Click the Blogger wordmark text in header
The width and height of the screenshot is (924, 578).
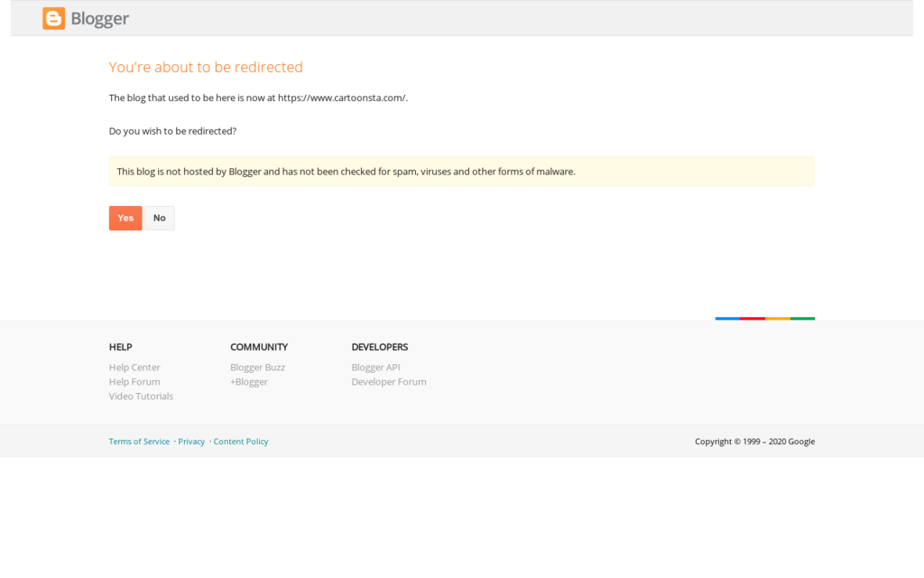100,18
